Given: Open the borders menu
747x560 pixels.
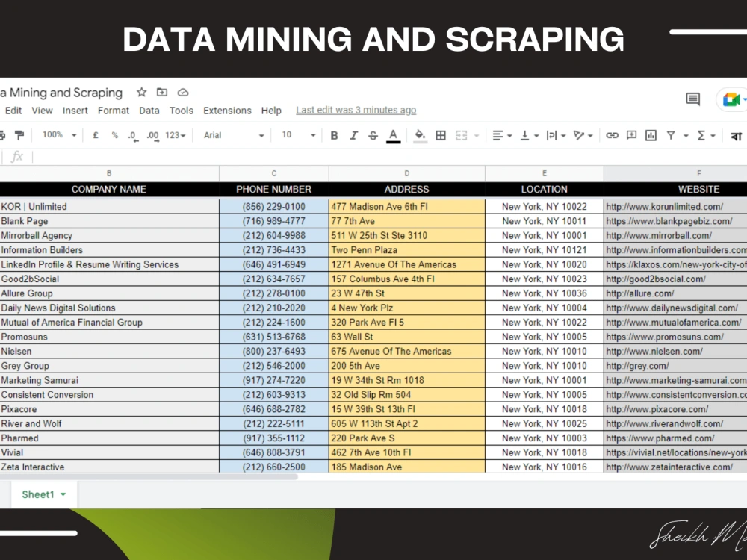Looking at the screenshot, I should click(441, 135).
